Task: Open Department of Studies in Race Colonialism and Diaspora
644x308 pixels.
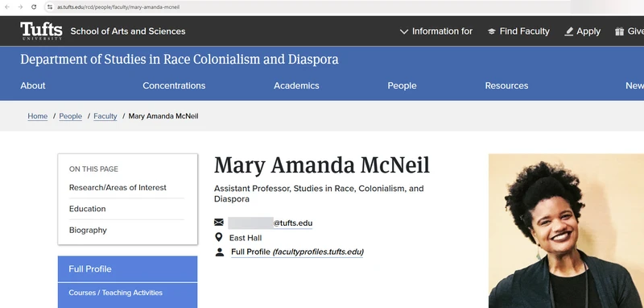Action: click(x=180, y=59)
